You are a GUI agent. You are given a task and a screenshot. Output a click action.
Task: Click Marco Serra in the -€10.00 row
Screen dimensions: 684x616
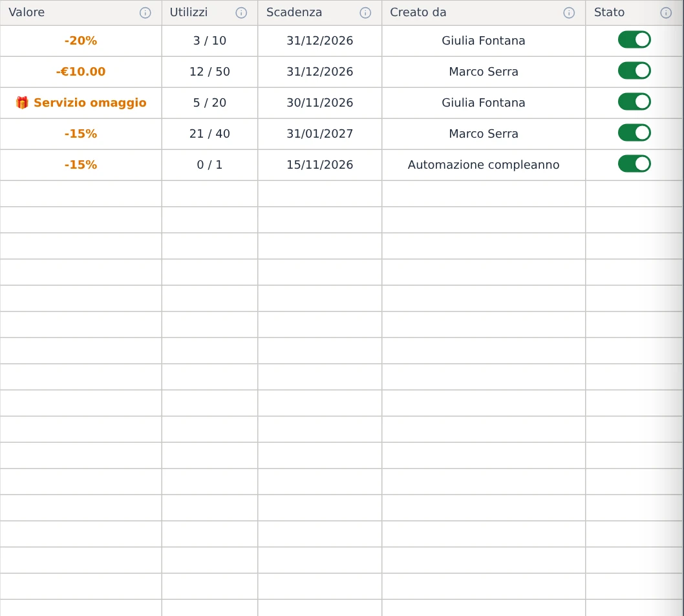(x=484, y=72)
